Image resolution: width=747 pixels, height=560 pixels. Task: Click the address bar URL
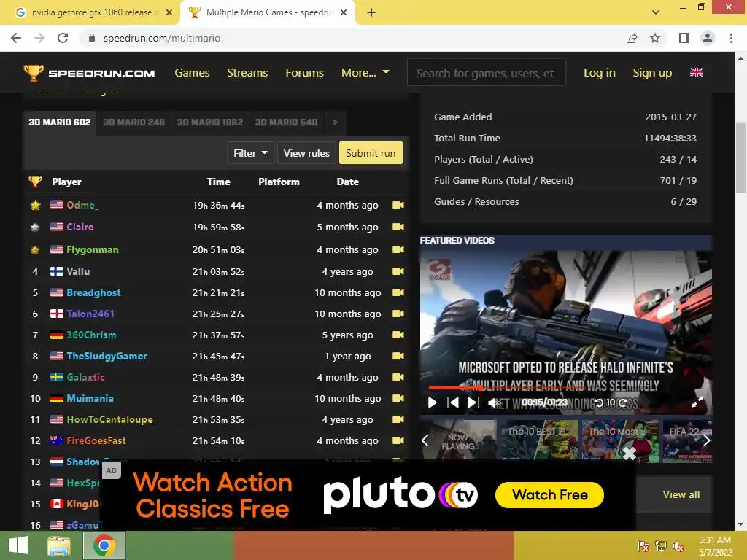point(161,38)
